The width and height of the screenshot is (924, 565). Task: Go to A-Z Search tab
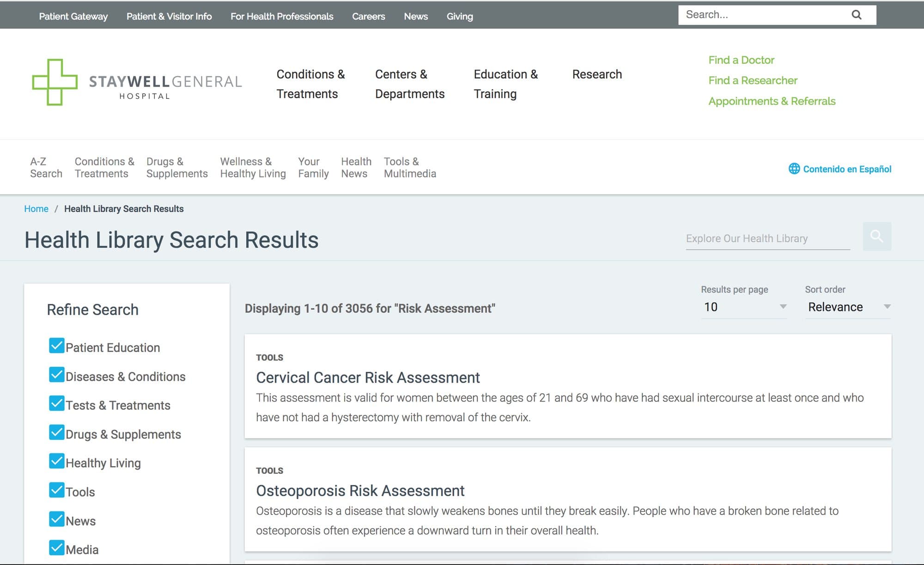46,168
